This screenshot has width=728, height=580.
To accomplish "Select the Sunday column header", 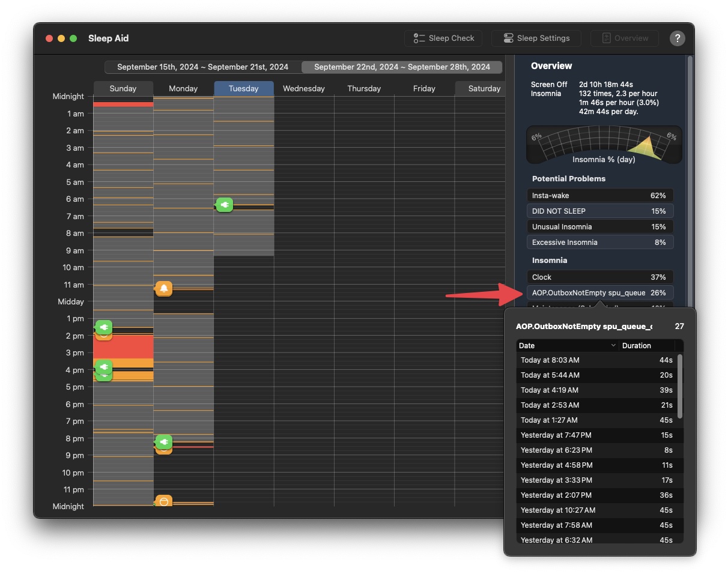I will pyautogui.click(x=123, y=88).
